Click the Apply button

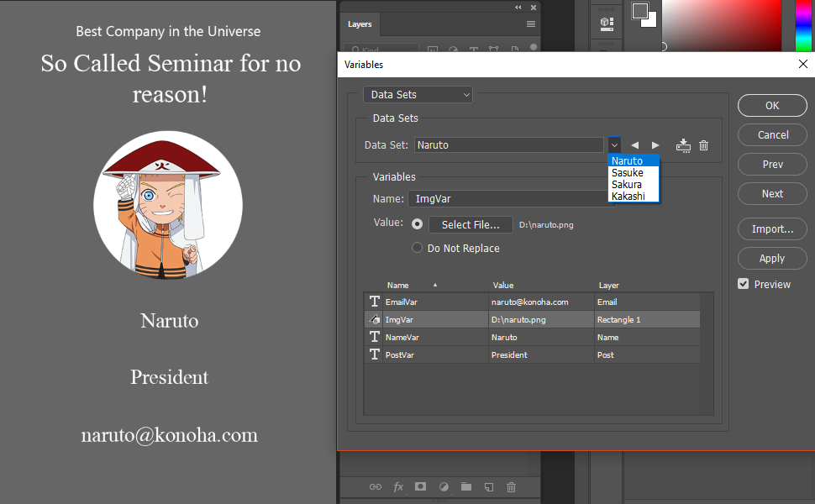(x=772, y=258)
